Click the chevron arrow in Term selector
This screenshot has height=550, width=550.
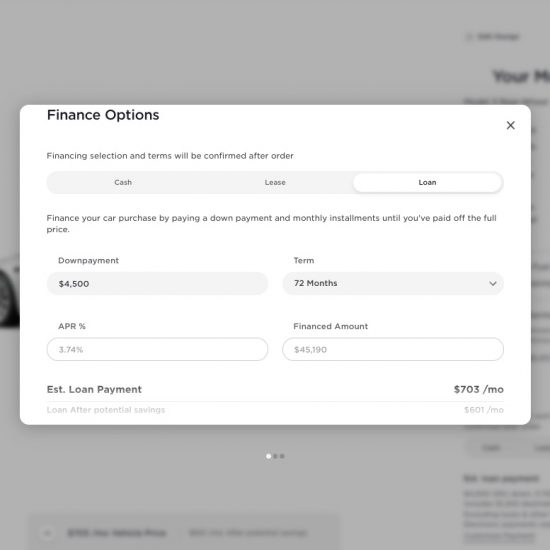coord(492,283)
